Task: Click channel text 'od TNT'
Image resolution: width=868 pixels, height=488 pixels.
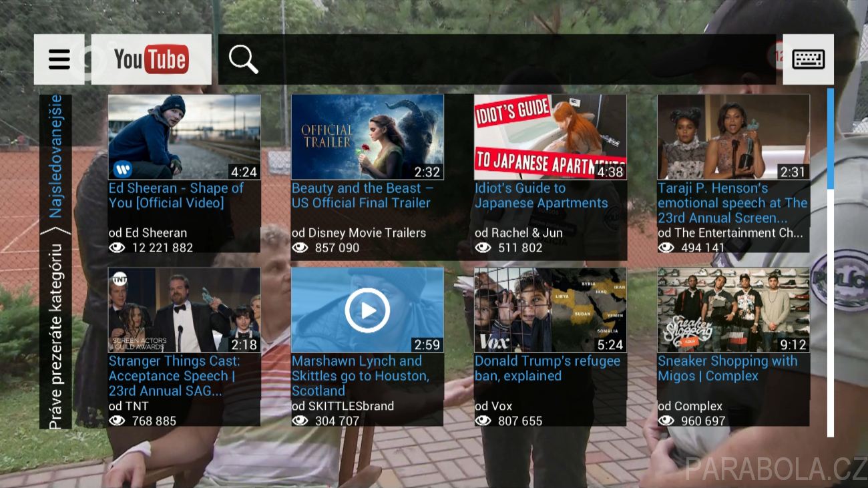Action: 129,406
